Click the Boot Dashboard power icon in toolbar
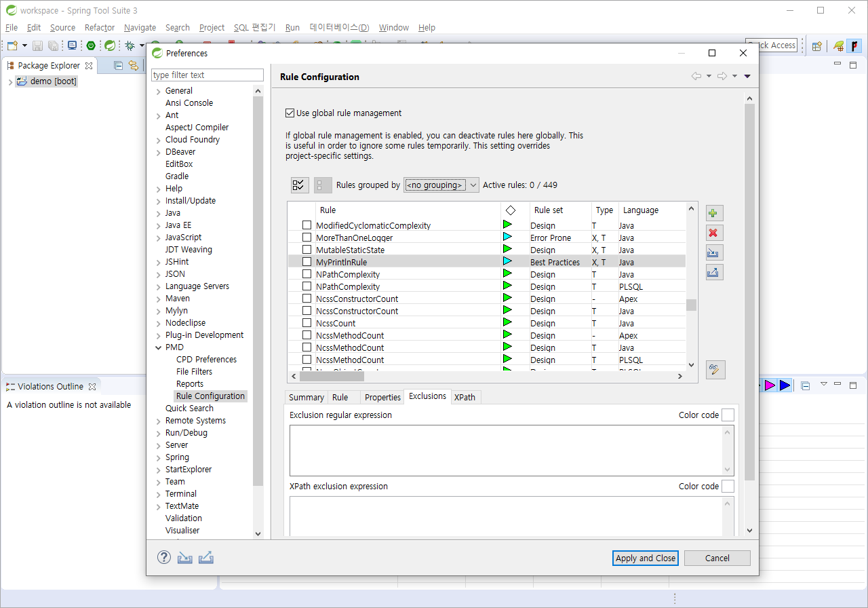Screen dimensions: 868x608 [x=91, y=45]
